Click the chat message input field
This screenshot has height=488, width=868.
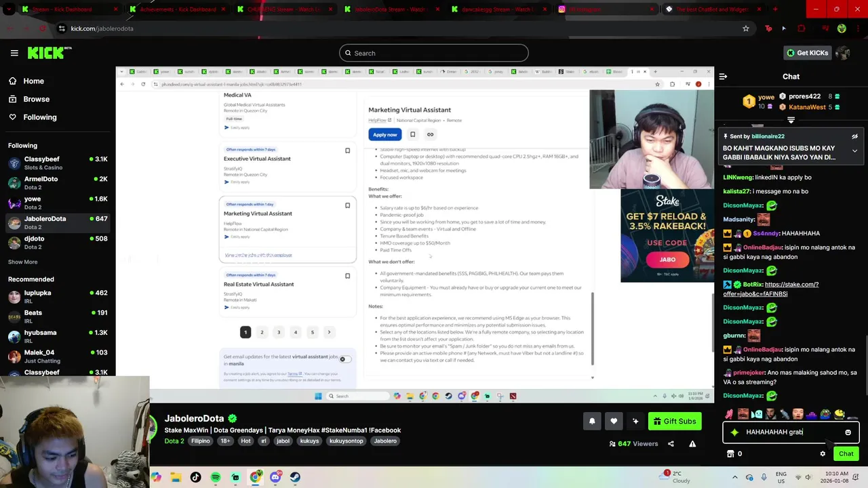click(x=790, y=432)
